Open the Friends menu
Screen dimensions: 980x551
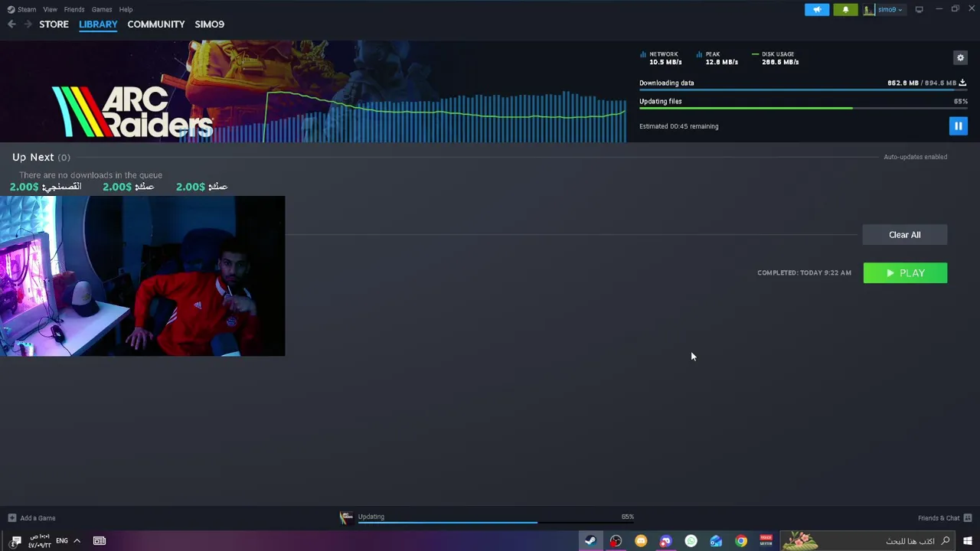pyautogui.click(x=74, y=9)
